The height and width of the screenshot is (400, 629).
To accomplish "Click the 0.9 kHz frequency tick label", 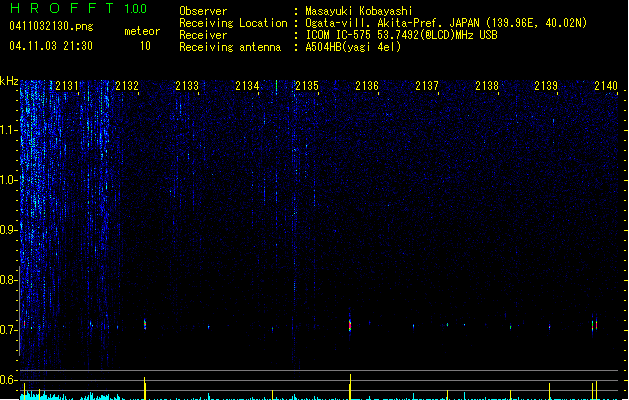I will click(8, 230).
